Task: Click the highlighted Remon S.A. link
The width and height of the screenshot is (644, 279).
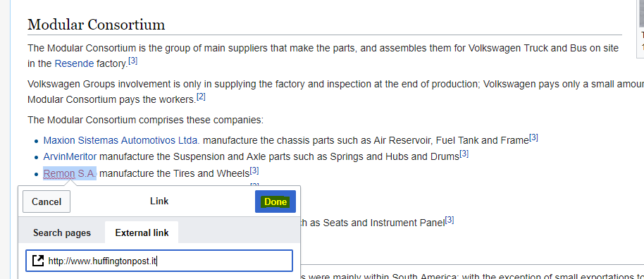Action: pos(70,173)
